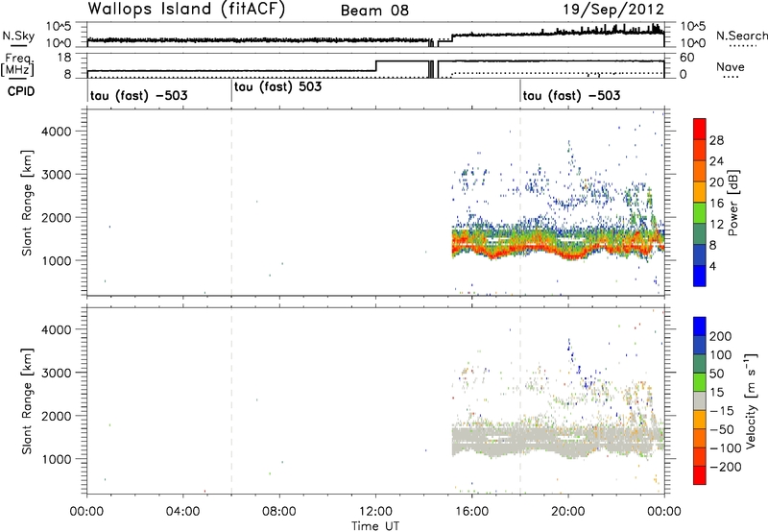
Task: Click the '16:00' time axis label
Action: [x=471, y=512]
